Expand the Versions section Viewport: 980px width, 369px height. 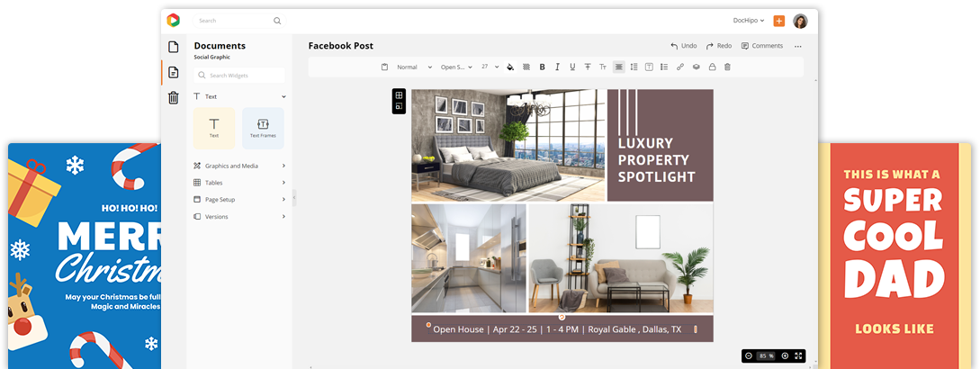click(239, 216)
